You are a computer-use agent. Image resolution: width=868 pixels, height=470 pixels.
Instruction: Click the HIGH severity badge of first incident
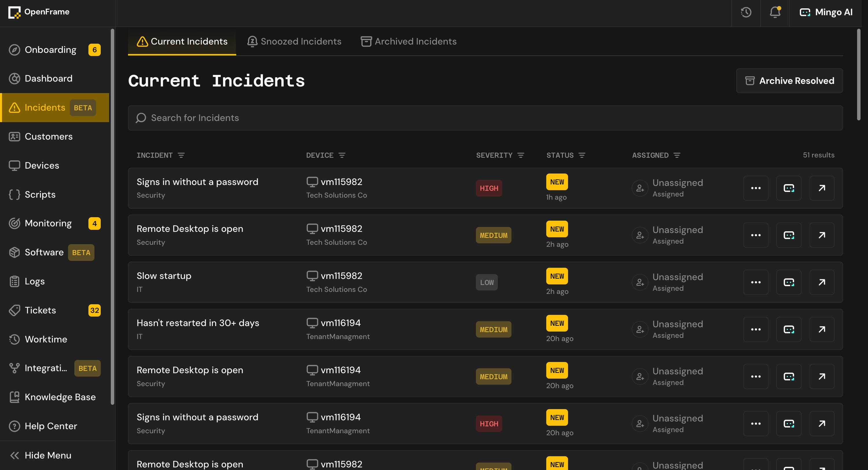click(x=489, y=188)
